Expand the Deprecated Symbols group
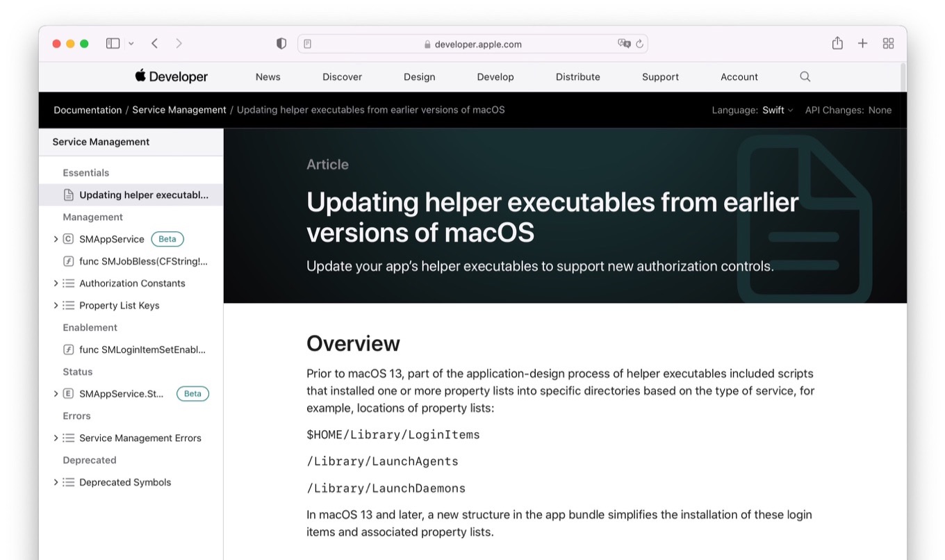Image resolution: width=945 pixels, height=560 pixels. [56, 482]
